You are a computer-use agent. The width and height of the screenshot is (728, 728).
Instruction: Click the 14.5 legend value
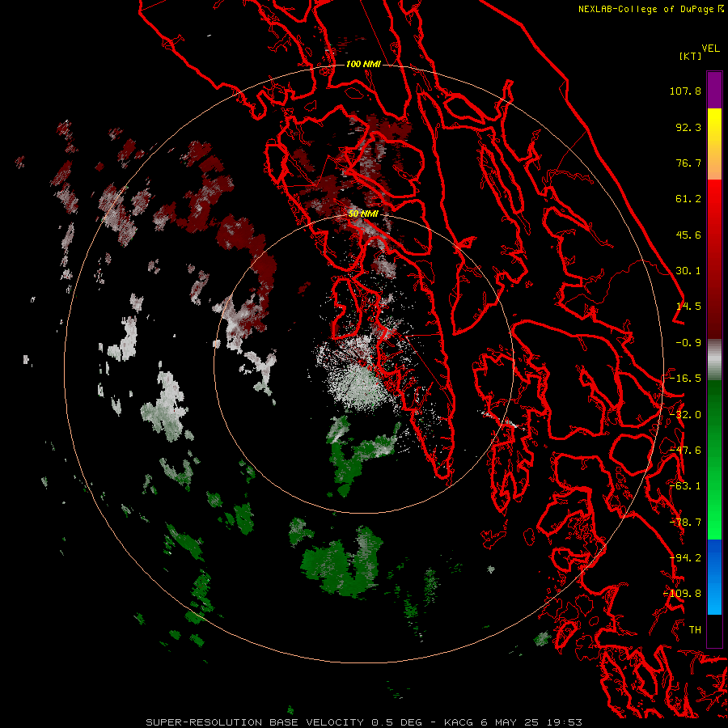pyautogui.click(x=688, y=307)
